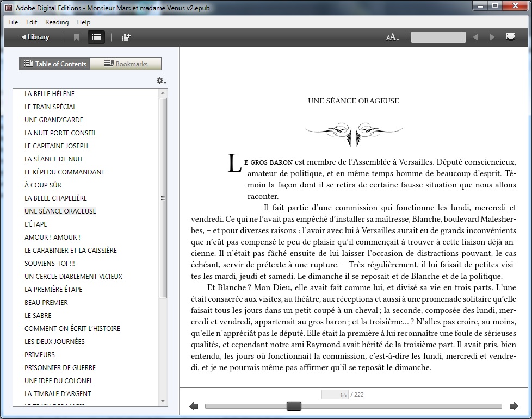Open the File menu
The width and height of the screenshot is (532, 419).
13,22
